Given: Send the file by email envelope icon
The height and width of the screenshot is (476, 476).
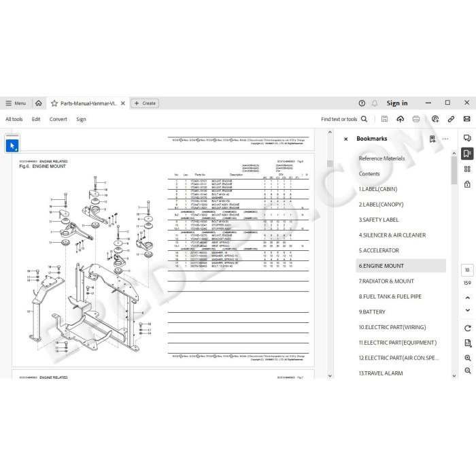Looking at the screenshot, I should tap(466, 119).
